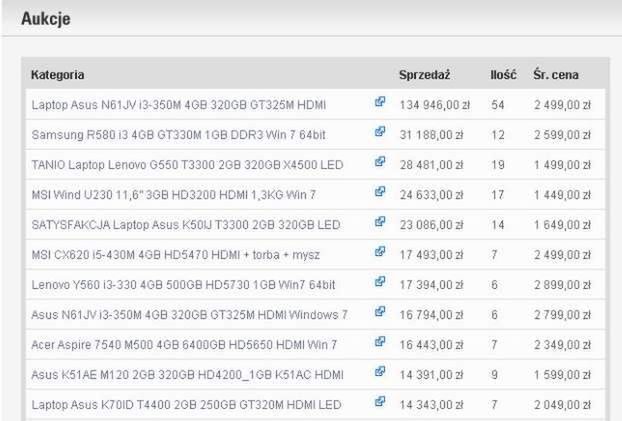The image size is (622, 421).
Task: Open auction Asus K51AE M120
Action: pos(187,375)
